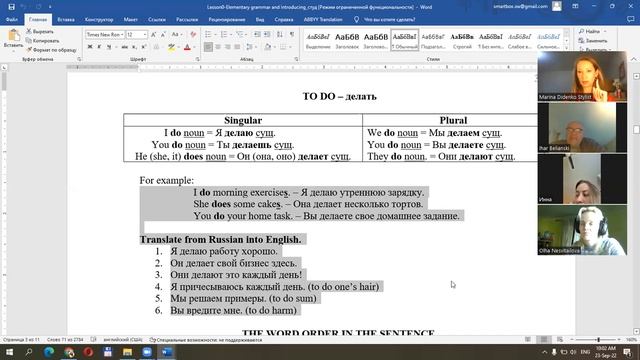640x360 pixels.
Task: Center align text
Action: 218,47
